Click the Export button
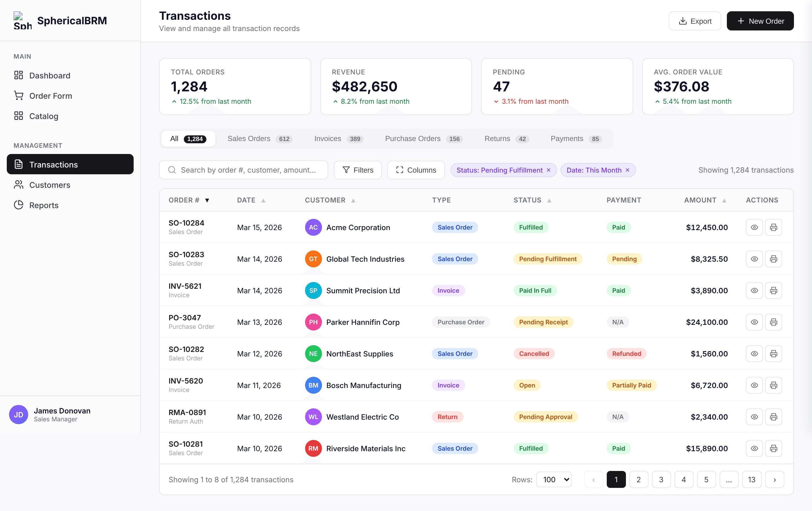The width and height of the screenshot is (812, 511). [x=695, y=21]
